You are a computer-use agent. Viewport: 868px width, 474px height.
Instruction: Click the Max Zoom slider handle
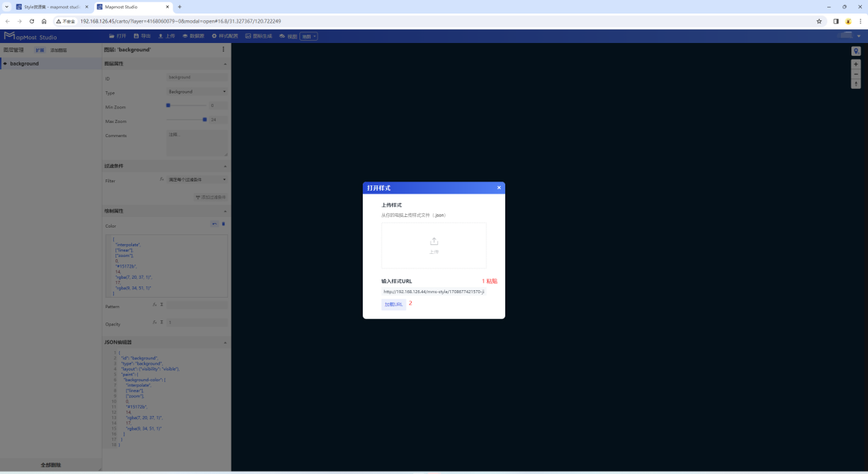point(205,120)
